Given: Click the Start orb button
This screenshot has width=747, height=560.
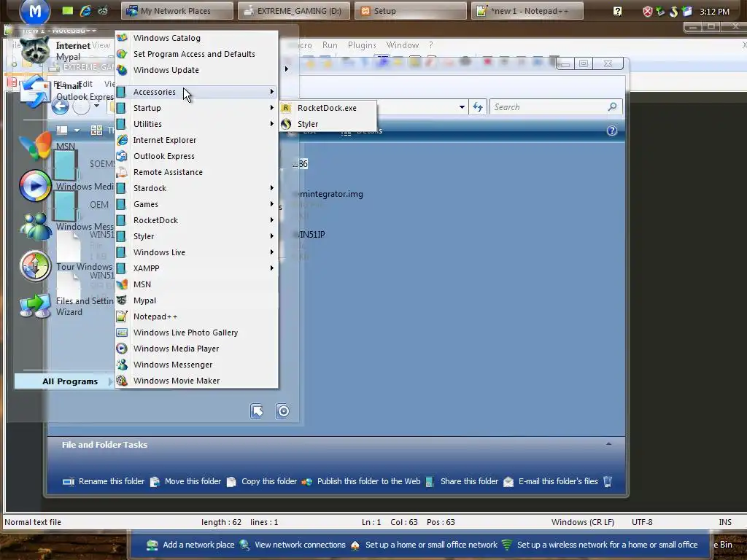Looking at the screenshot, I should click(35, 12).
